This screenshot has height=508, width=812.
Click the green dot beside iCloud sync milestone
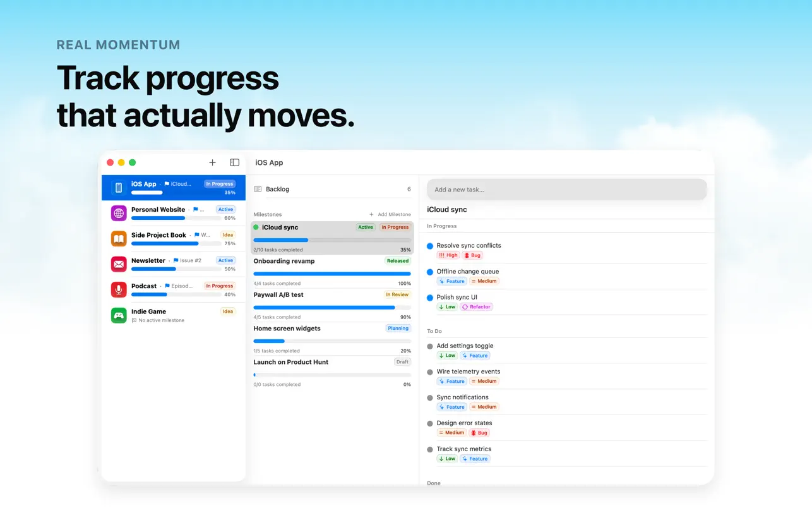click(256, 227)
